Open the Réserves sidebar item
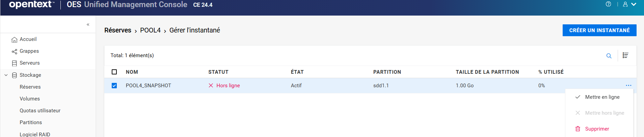The width and height of the screenshot is (644, 137). (x=30, y=87)
